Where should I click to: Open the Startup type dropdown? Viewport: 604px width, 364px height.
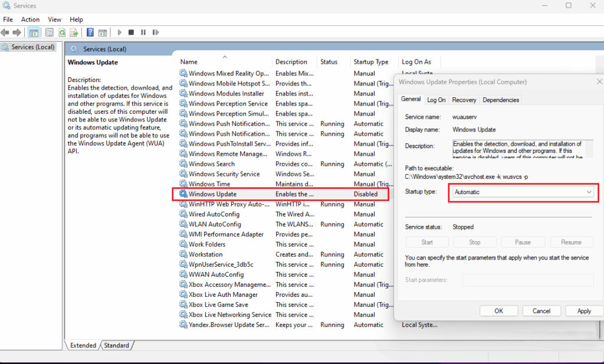(x=588, y=192)
